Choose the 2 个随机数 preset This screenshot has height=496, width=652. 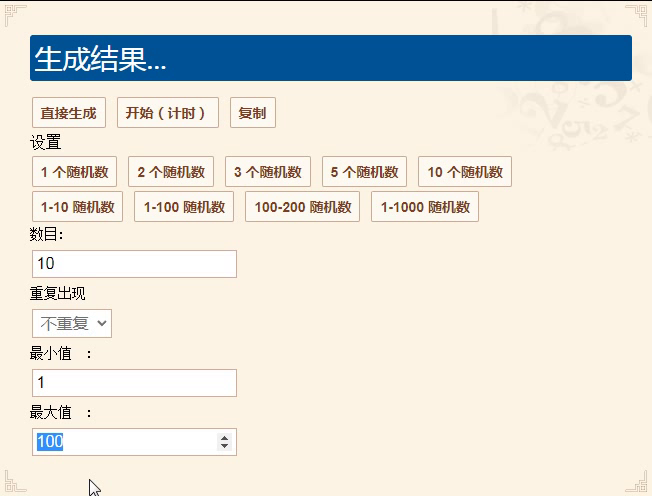[x=171, y=172]
